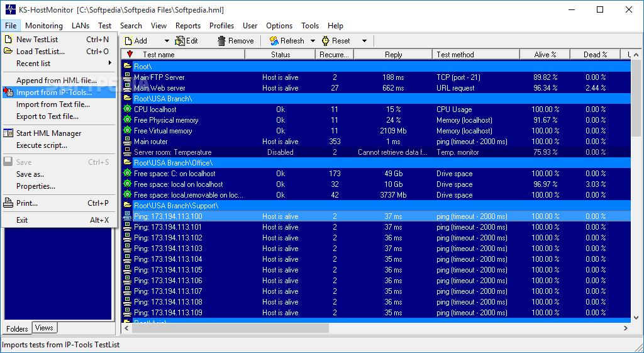Click the Temp. monitor test method cell

coord(458,152)
